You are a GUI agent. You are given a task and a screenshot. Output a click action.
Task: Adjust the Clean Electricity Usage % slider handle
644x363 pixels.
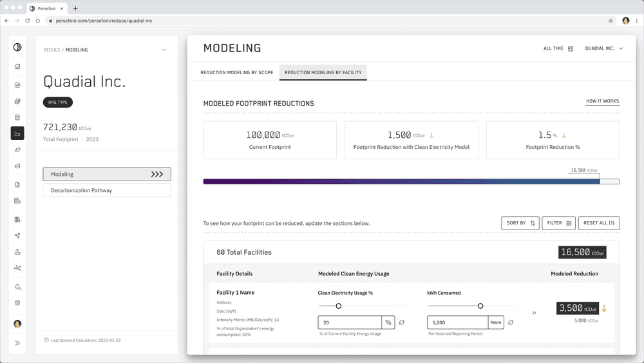(339, 306)
